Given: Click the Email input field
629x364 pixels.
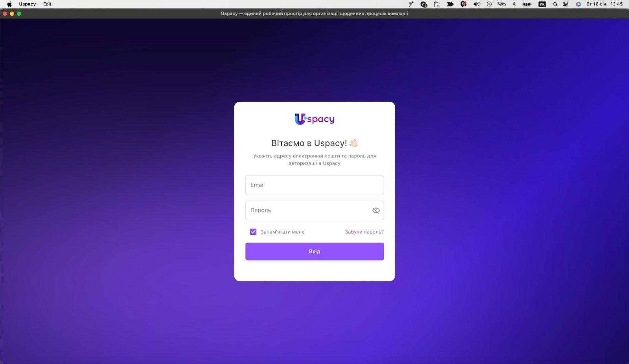Looking at the screenshot, I should tap(314, 185).
